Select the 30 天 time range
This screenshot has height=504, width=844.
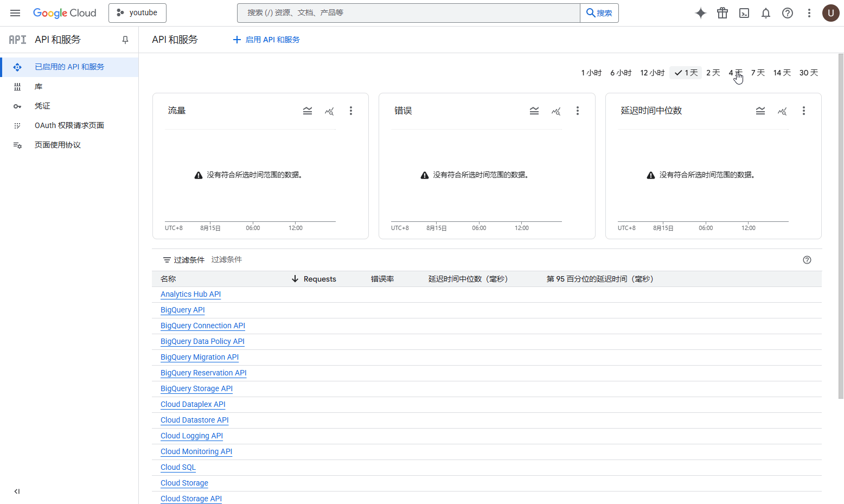click(x=809, y=72)
